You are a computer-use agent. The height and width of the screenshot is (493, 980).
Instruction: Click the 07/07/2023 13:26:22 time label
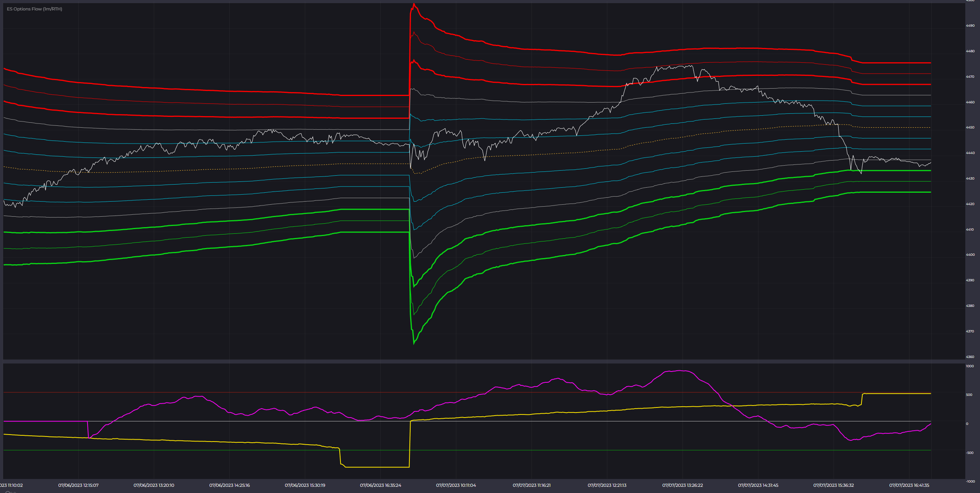coord(683,485)
